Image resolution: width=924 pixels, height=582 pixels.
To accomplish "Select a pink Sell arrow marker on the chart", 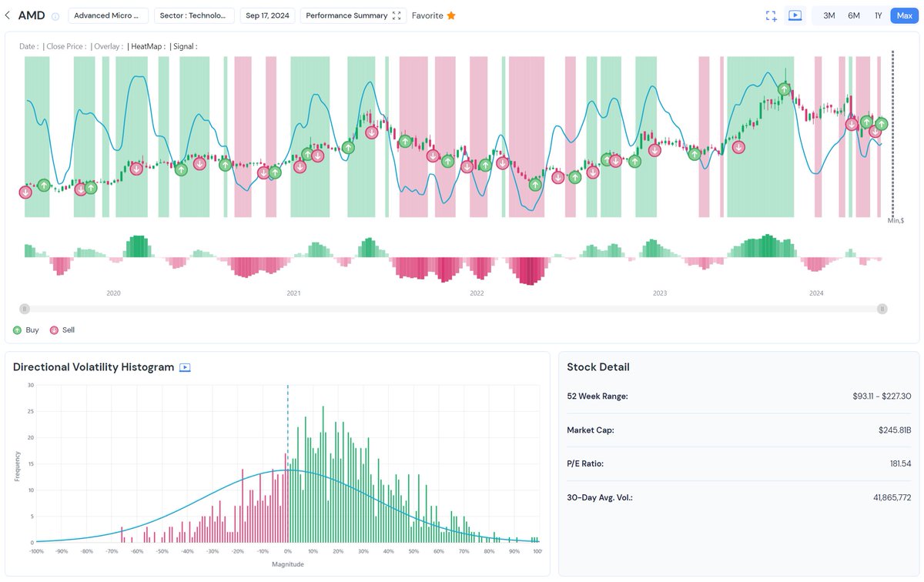I will pos(25,192).
